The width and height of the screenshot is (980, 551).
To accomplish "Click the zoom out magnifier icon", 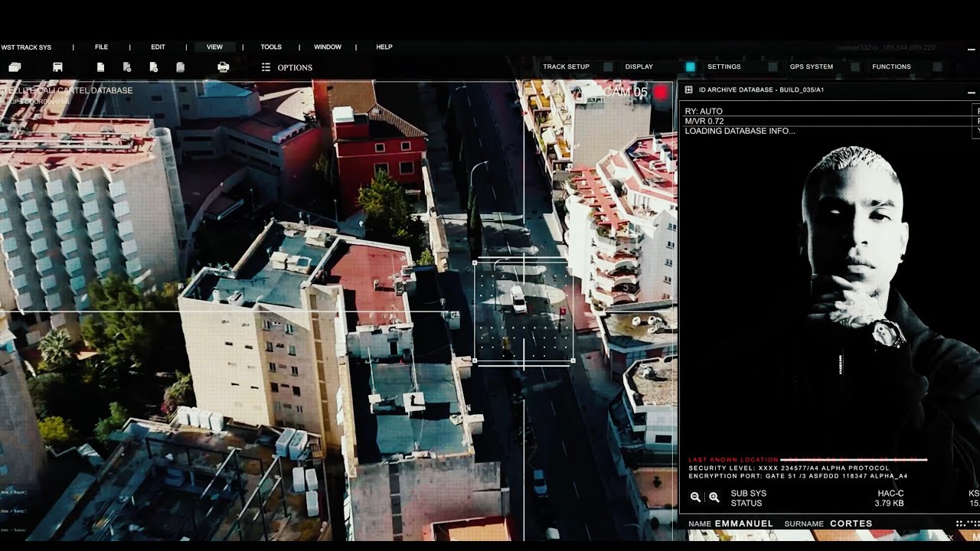I will 695,497.
